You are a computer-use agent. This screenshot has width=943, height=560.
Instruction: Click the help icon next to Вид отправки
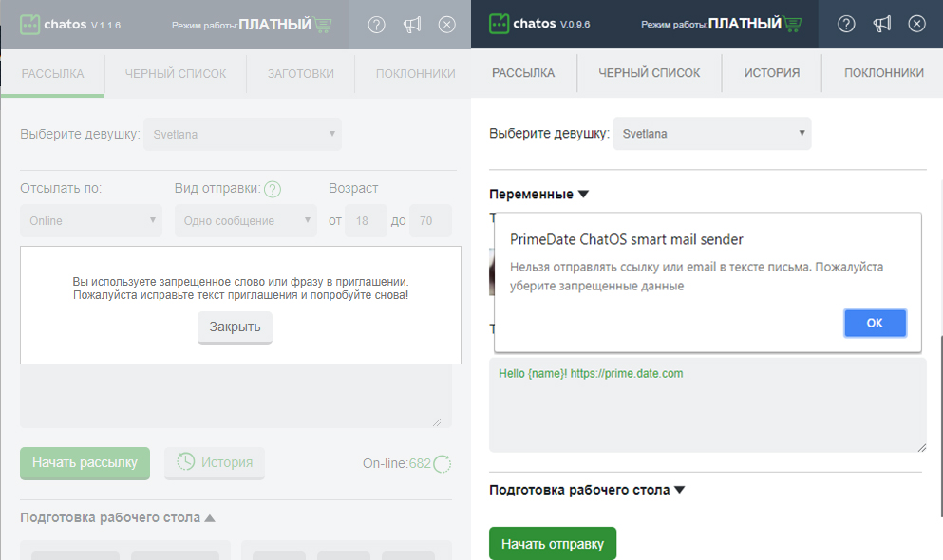click(x=273, y=189)
